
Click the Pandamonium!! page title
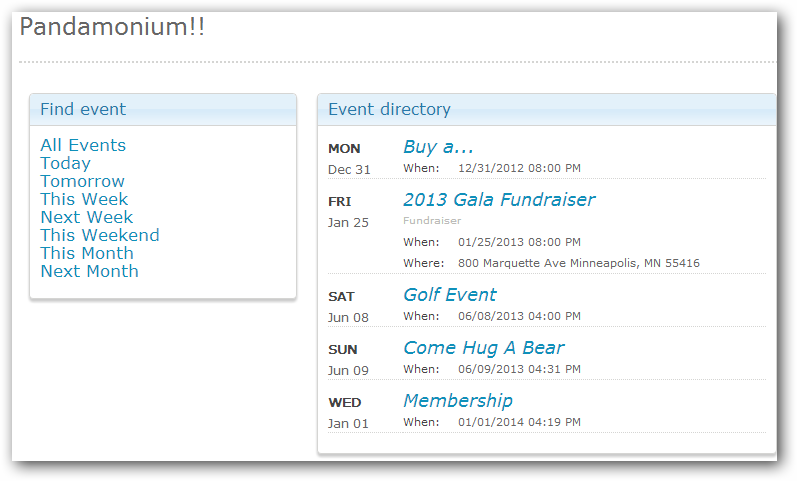pos(112,28)
